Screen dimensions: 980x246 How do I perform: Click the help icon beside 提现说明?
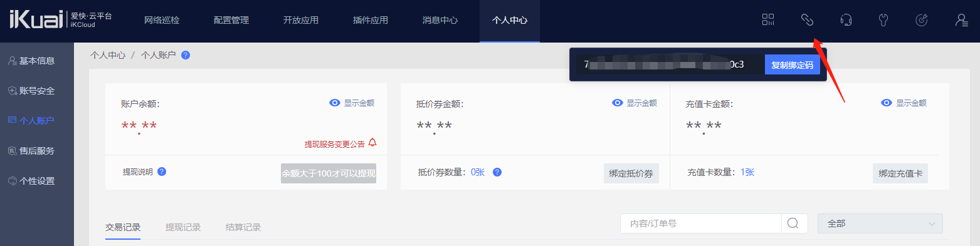click(x=162, y=172)
